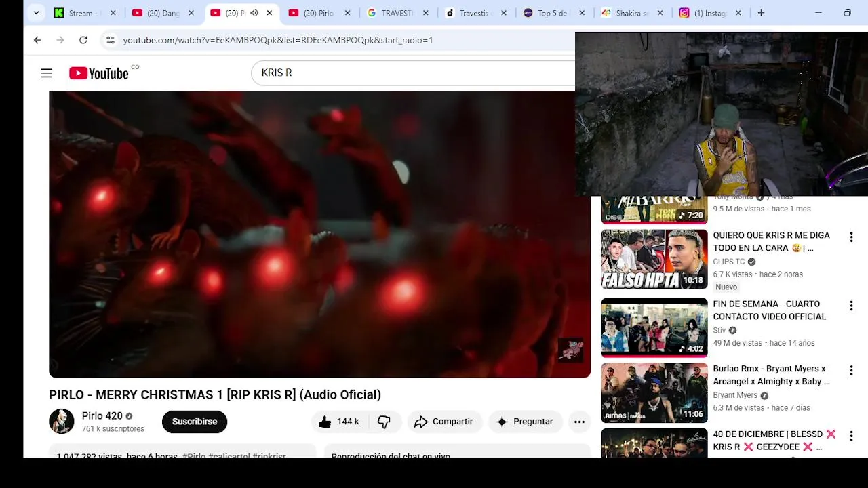Open 'FIN DE SEMANA - CUARTO CONTACTO' title
This screenshot has height=488, width=868.
point(770,310)
